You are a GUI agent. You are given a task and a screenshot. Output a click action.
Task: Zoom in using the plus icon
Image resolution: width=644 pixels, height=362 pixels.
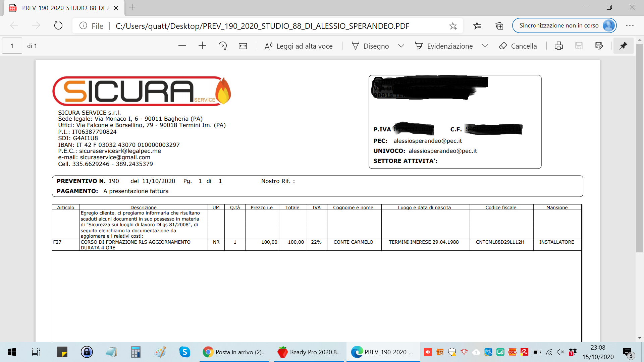(202, 46)
